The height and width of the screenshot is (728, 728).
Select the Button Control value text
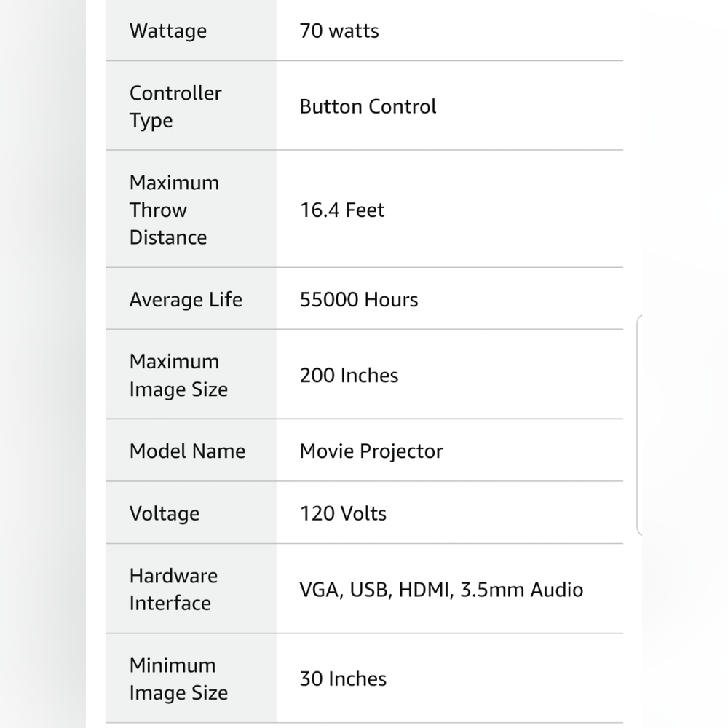click(368, 106)
